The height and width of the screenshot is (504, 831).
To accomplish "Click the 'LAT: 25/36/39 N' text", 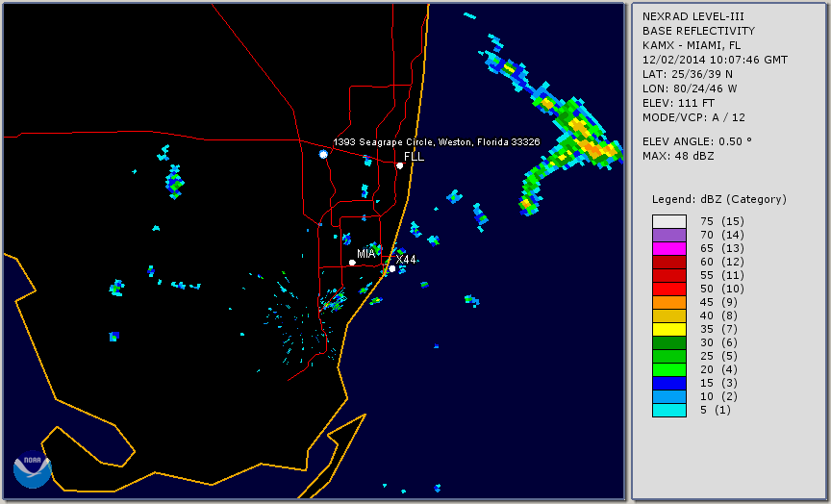I will click(688, 74).
